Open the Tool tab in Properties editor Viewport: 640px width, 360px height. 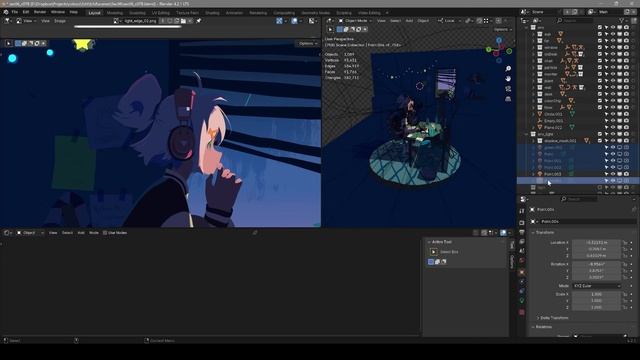[522, 211]
